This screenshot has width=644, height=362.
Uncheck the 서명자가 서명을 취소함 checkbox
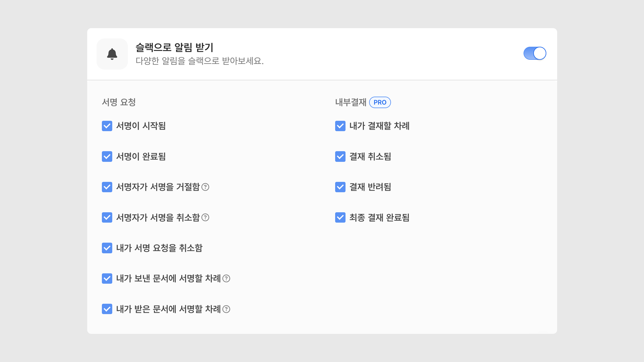[107, 217]
